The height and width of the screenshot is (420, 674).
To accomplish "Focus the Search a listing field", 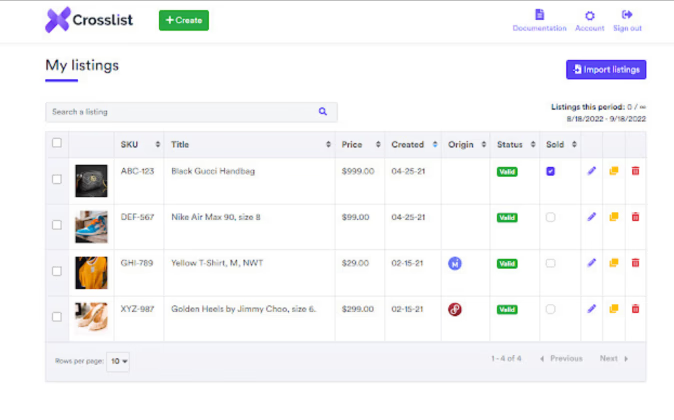I will click(x=191, y=112).
